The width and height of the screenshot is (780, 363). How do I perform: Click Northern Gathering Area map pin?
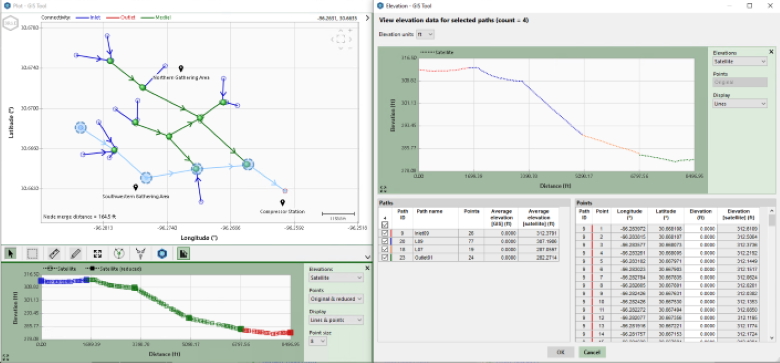[x=181, y=69]
